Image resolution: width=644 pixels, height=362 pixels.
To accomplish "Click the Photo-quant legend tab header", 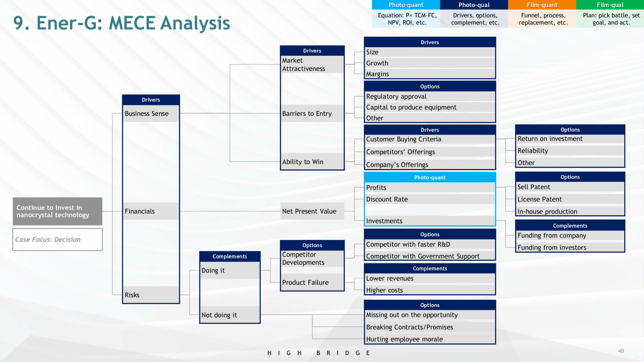I will pyautogui.click(x=406, y=5).
